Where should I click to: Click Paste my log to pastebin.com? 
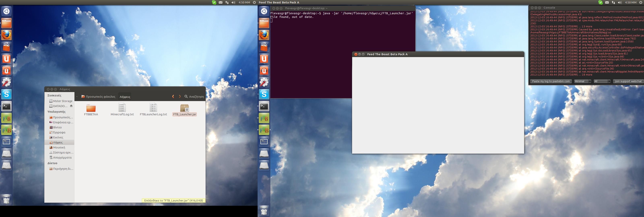(x=551, y=81)
